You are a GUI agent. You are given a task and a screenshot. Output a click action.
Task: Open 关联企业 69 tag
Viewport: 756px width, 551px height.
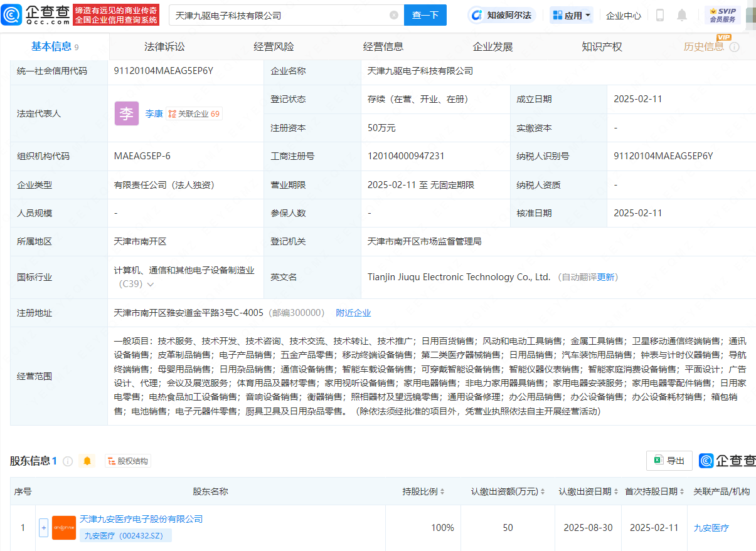pos(194,114)
